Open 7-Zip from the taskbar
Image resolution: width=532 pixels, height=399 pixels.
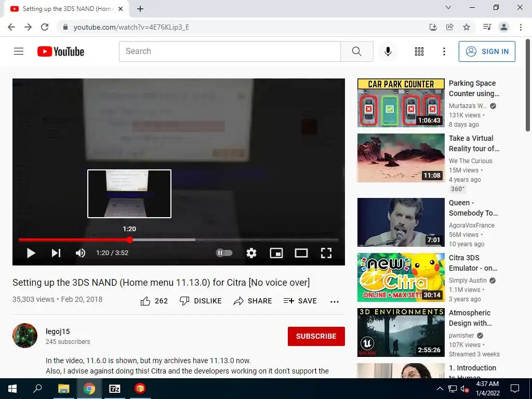click(115, 389)
